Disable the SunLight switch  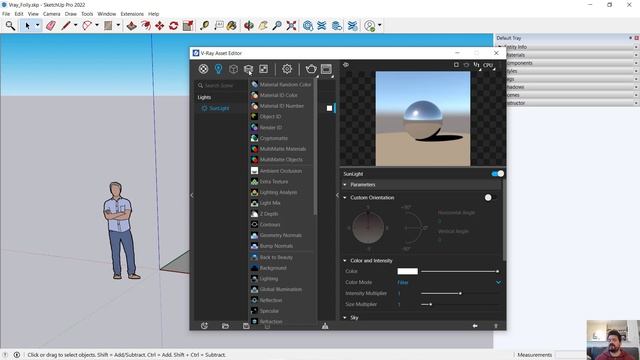click(498, 174)
